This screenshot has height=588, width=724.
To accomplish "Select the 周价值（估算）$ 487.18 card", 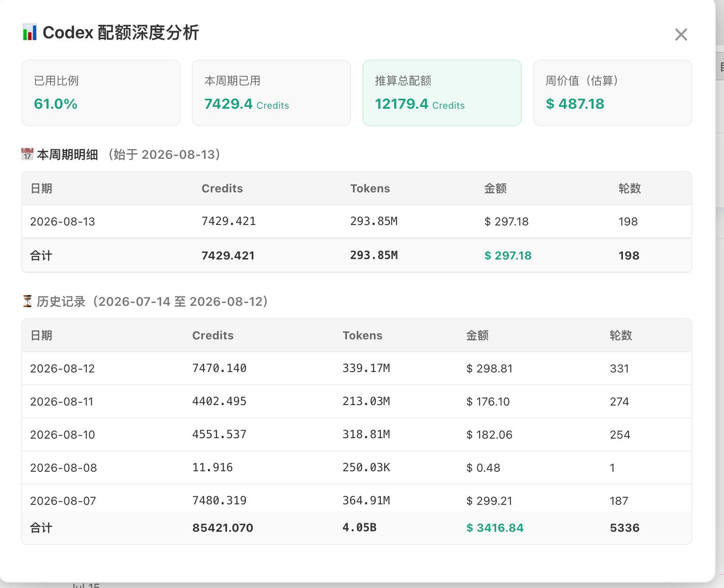I will [x=612, y=93].
